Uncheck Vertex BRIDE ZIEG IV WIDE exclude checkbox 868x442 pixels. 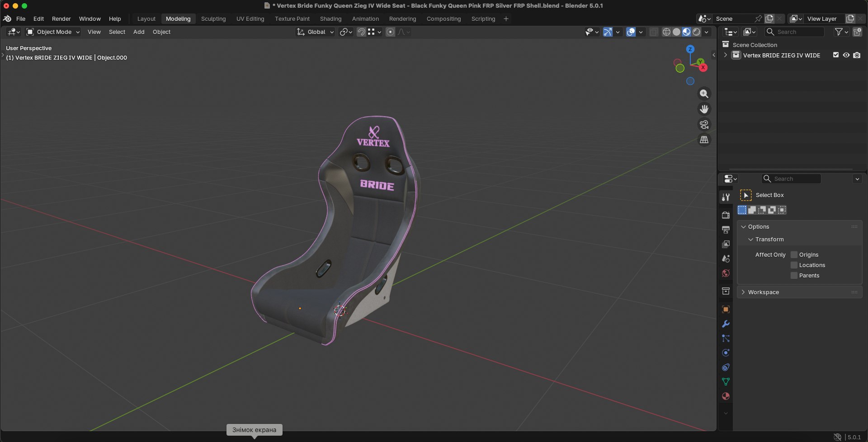click(x=836, y=55)
